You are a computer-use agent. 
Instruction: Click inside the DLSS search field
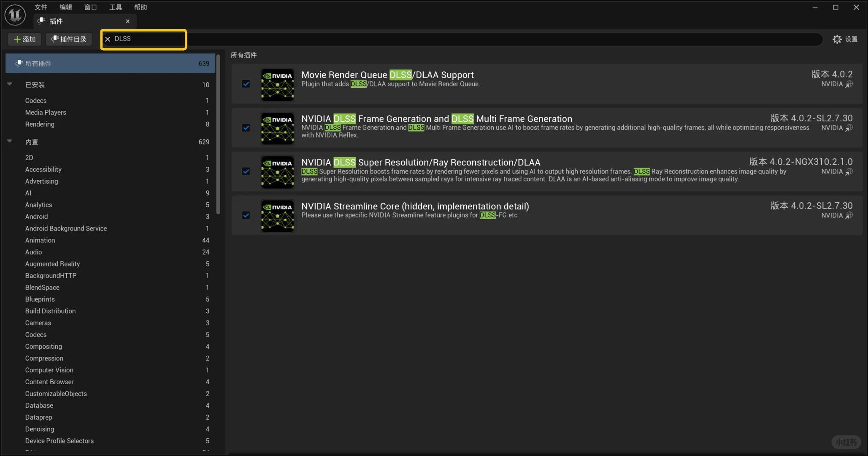click(x=148, y=39)
